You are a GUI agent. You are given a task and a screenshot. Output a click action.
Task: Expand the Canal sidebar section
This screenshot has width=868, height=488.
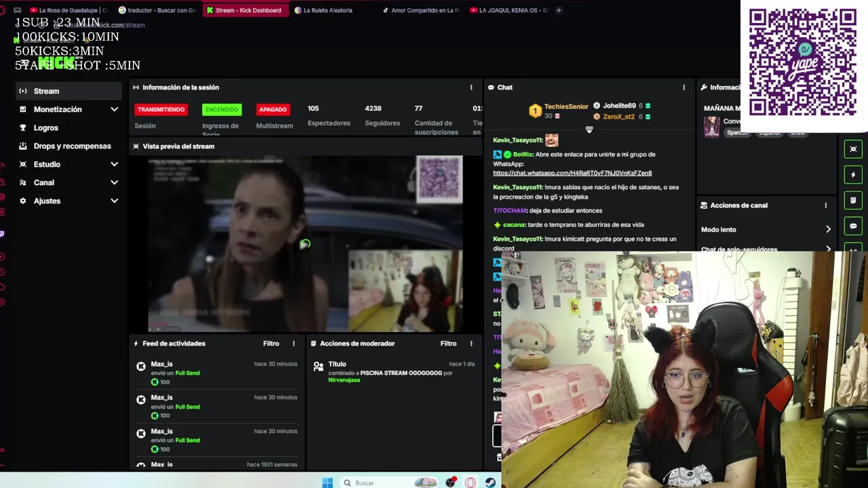click(x=68, y=182)
